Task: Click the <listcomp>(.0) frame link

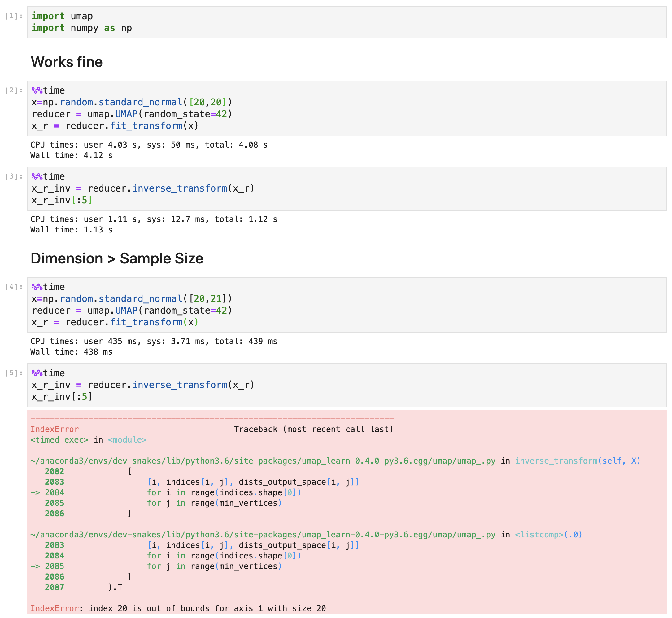Action: (548, 534)
